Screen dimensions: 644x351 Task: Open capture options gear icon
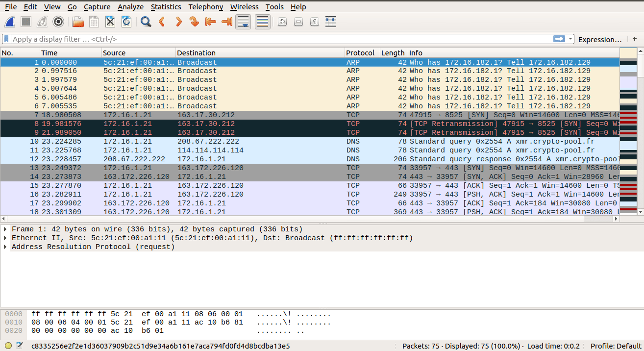click(x=58, y=22)
